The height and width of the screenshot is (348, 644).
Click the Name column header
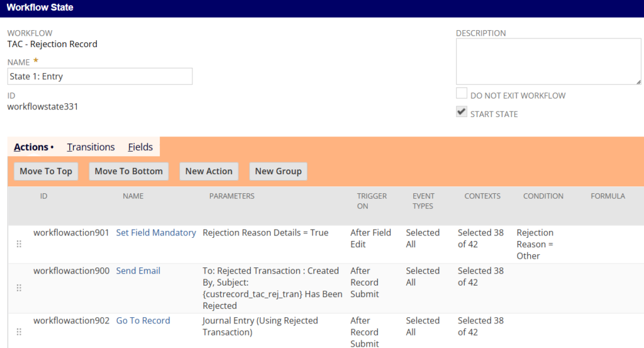[x=133, y=196]
